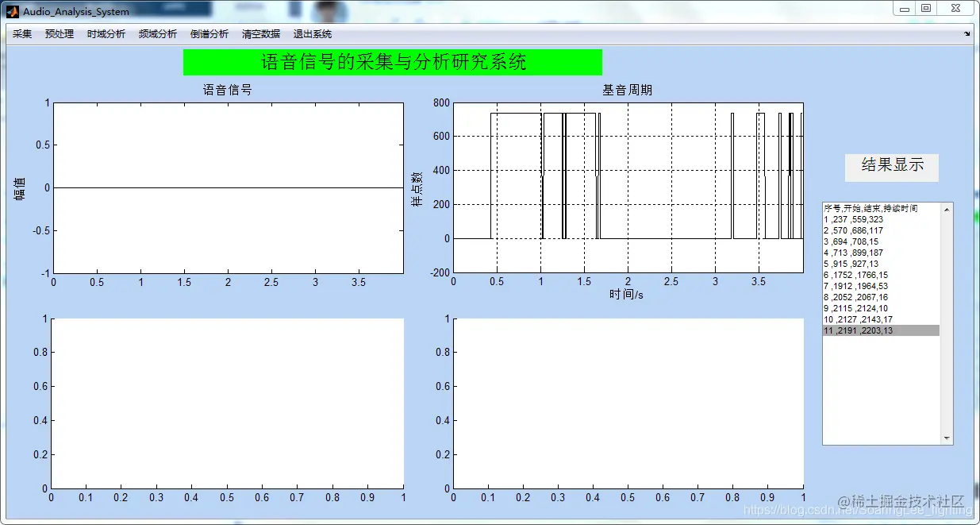Click the MATLAB icon in title bar
Image resolution: width=980 pixels, height=525 pixels.
[13, 11]
